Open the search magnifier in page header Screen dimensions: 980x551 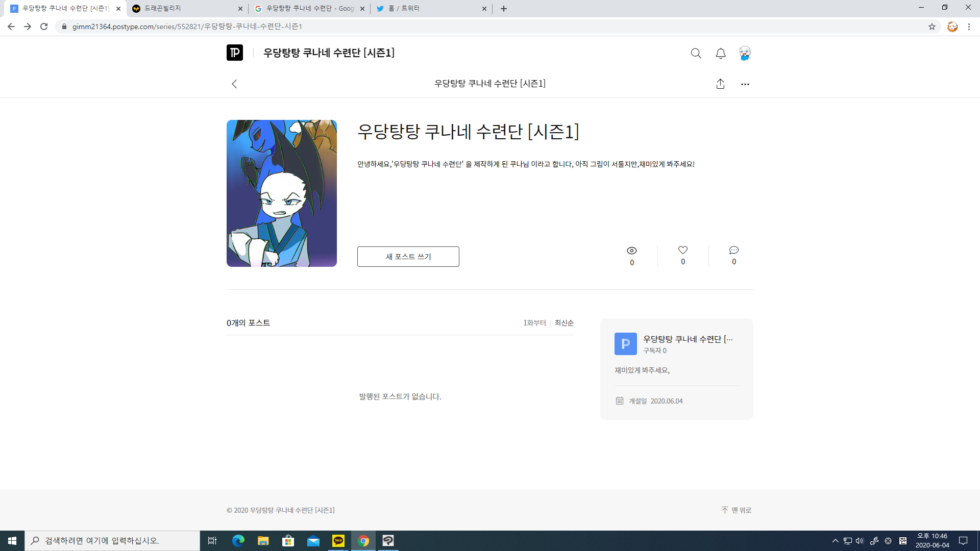696,53
